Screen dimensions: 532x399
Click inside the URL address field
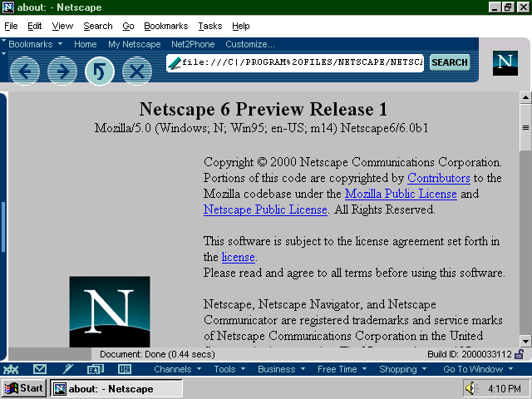tap(299, 62)
